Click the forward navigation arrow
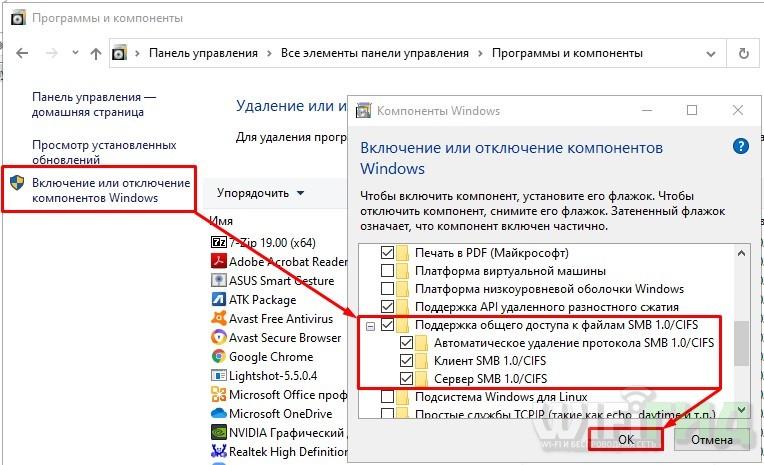Viewport: 764px width, 465px height. click(51, 53)
